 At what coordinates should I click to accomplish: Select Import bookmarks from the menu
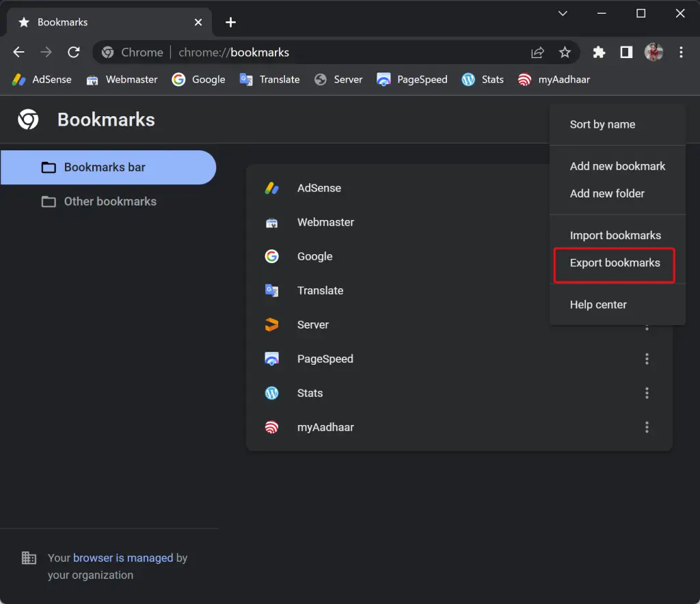click(615, 235)
